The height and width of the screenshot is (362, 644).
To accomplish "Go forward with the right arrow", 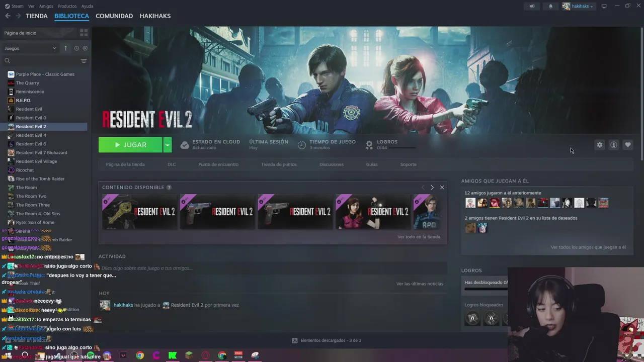I will (x=18, y=16).
